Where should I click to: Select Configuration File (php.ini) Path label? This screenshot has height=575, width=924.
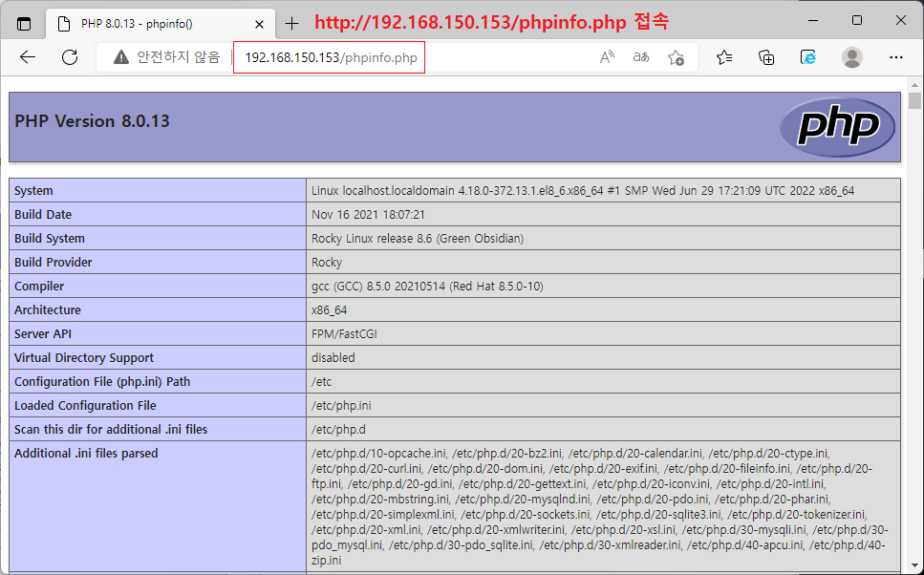click(x=102, y=382)
